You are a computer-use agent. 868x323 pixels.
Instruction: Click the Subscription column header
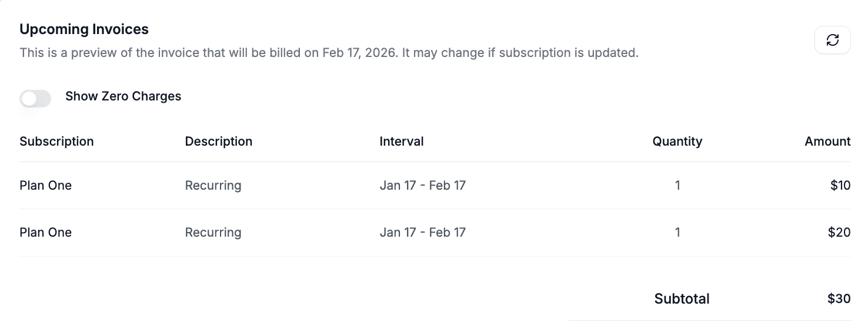click(x=56, y=142)
